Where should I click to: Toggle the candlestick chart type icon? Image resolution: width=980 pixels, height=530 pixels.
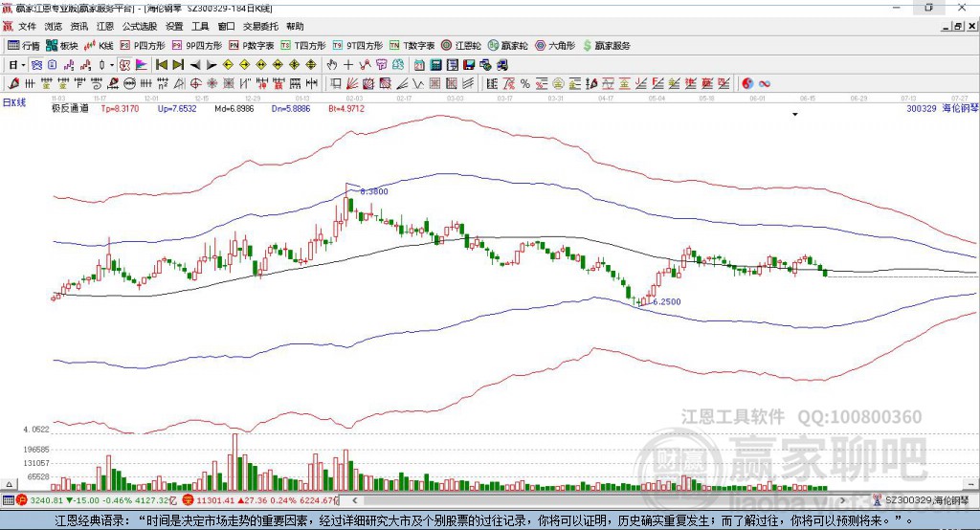click(101, 65)
